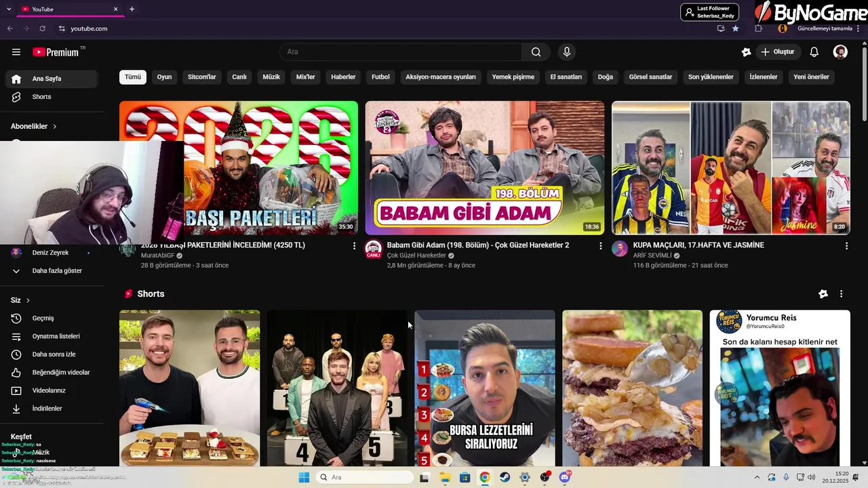The image size is (868, 488).
Task: Select the Aksiyon-macera oyunları chip
Action: [x=441, y=77]
